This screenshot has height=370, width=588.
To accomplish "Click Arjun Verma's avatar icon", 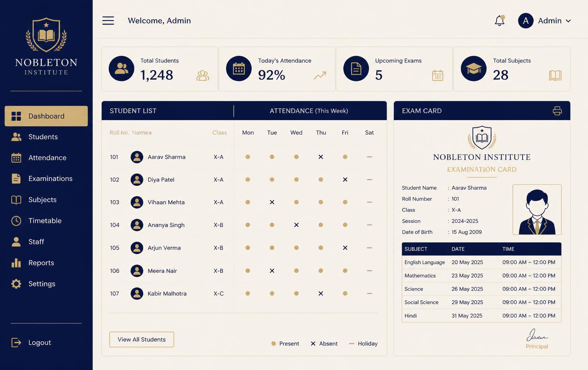I will click(x=137, y=248).
